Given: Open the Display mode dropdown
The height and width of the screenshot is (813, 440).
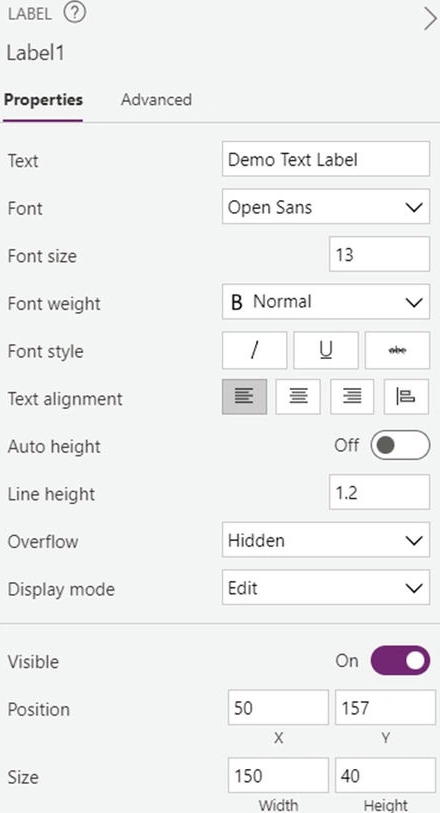Looking at the screenshot, I should [326, 587].
